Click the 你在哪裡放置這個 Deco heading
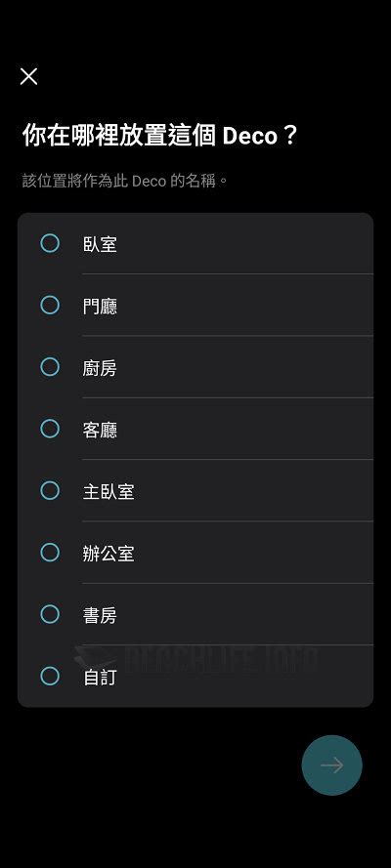 coord(160,136)
